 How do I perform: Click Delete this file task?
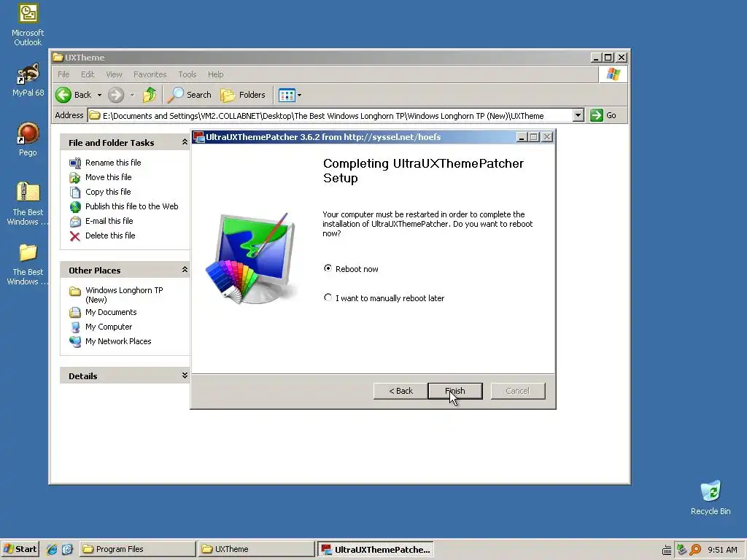click(110, 236)
